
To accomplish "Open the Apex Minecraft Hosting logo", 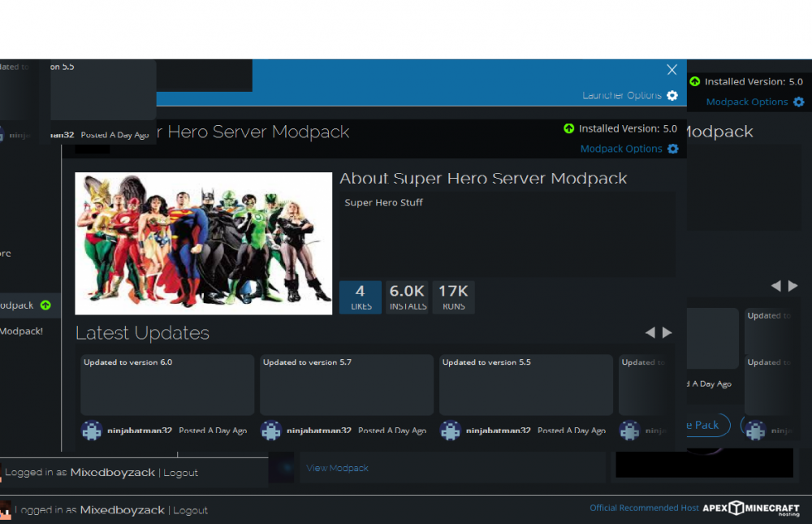I will 751,509.
